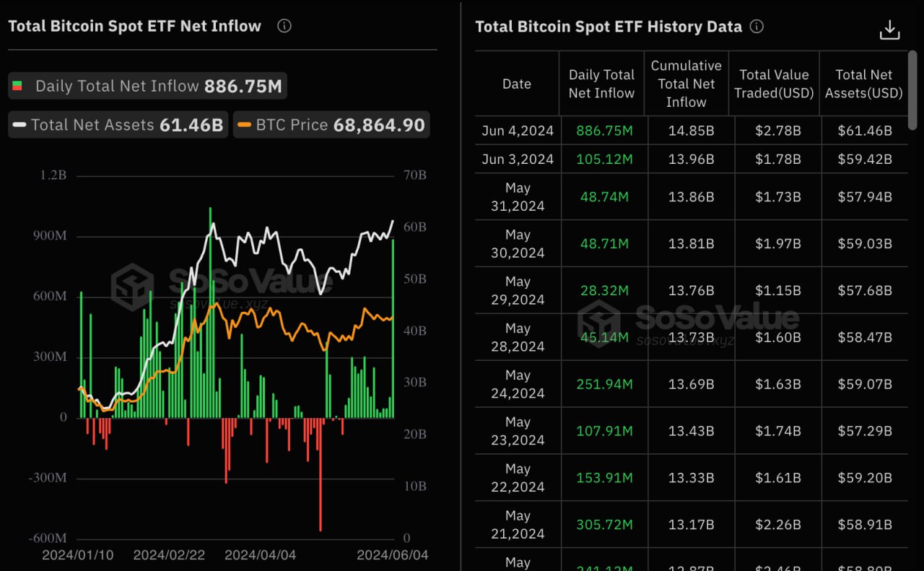Click the orange BTC Price legend marker
Screen dimensions: 924x571
(x=245, y=125)
